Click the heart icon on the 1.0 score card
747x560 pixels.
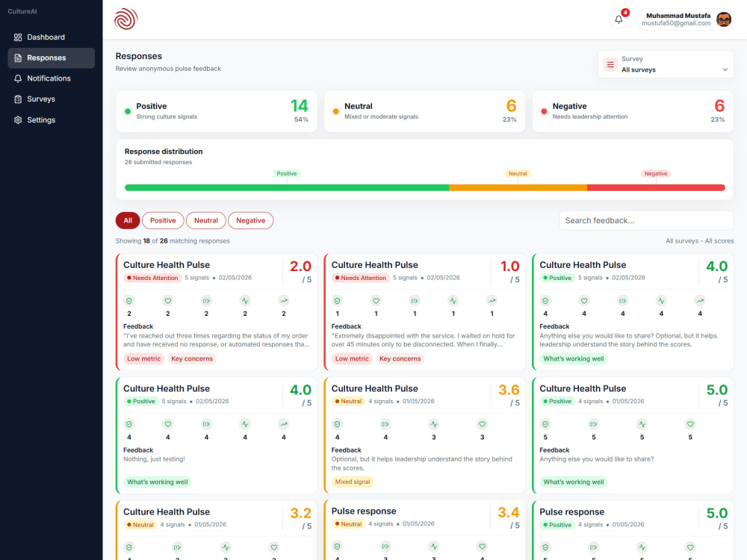(x=376, y=300)
